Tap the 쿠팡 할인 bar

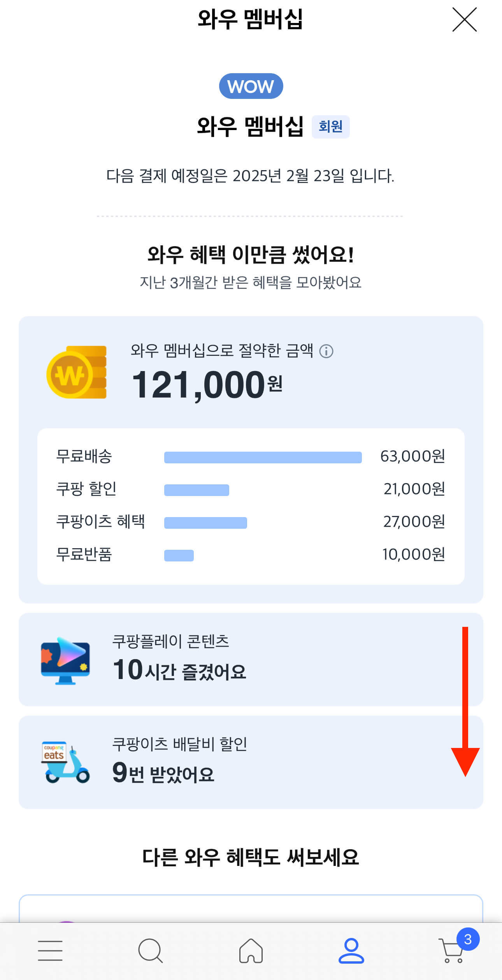pyautogui.click(x=197, y=490)
